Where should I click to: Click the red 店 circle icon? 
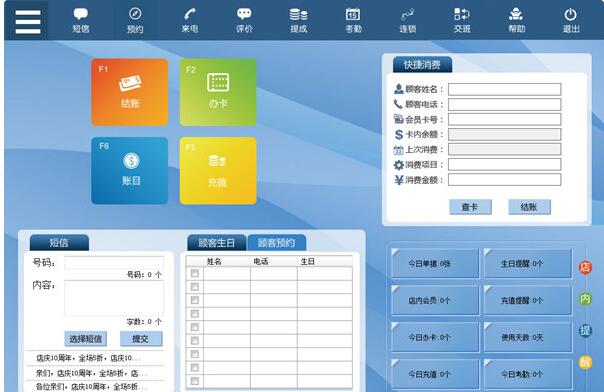point(585,267)
